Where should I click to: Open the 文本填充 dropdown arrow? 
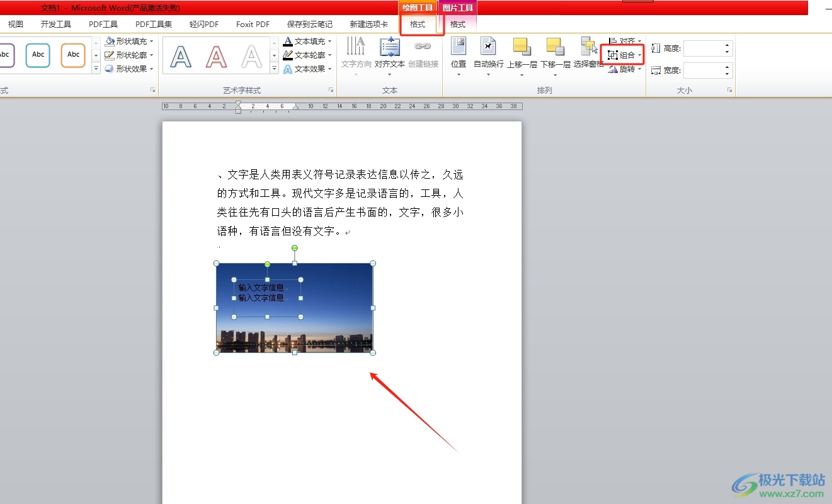pyautogui.click(x=330, y=42)
